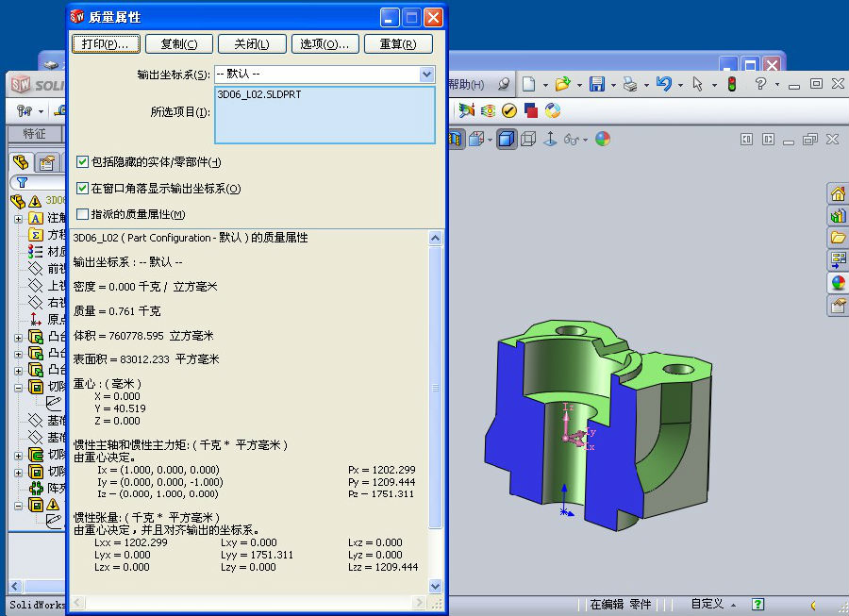849x616 pixels.
Task: Open the 自定义 dropdown in the status bar
Action: click(732, 604)
